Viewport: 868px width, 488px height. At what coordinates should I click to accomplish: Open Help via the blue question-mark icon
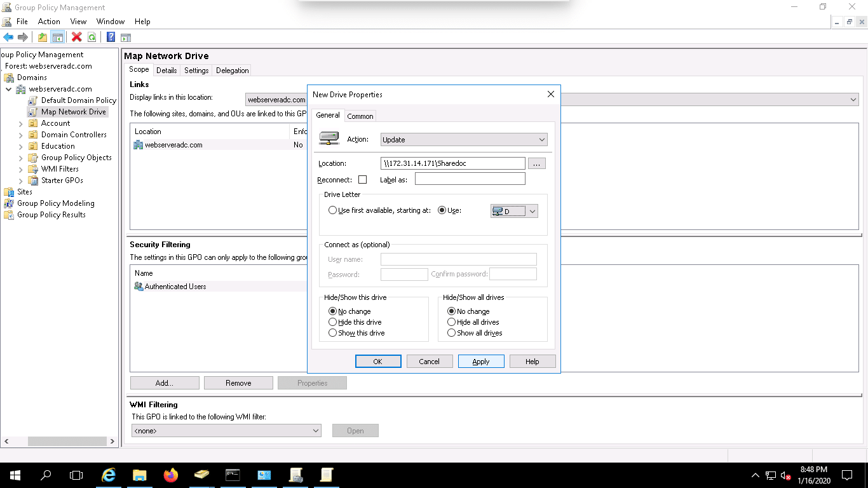pos(111,37)
